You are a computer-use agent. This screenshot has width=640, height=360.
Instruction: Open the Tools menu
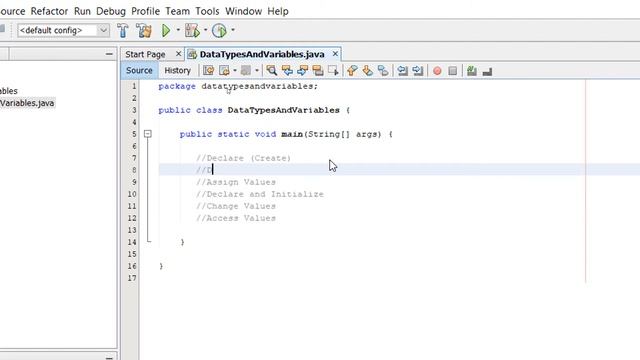(x=207, y=11)
